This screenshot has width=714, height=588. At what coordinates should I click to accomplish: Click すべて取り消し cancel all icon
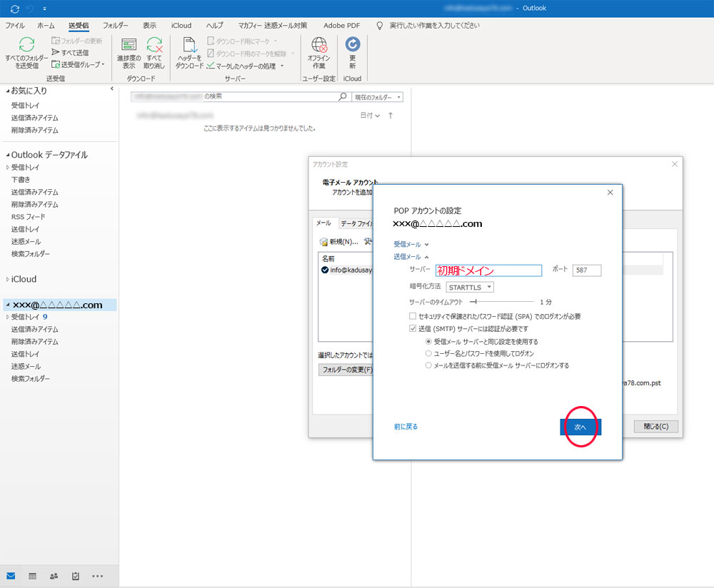click(154, 45)
